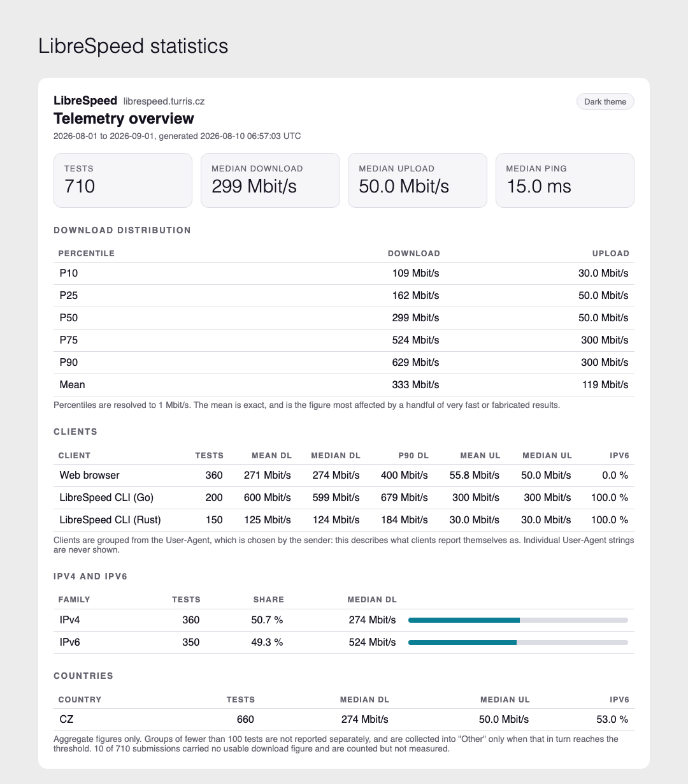Viewport: 688px width, 784px height.
Task: Click the 162 Mbit/s download value
Action: pyautogui.click(x=415, y=296)
